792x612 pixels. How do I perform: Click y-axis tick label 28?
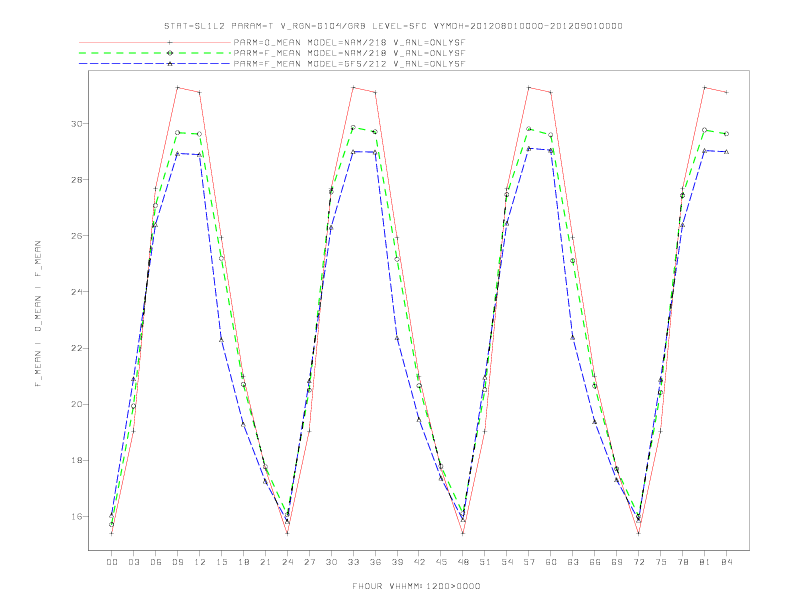[x=77, y=180]
